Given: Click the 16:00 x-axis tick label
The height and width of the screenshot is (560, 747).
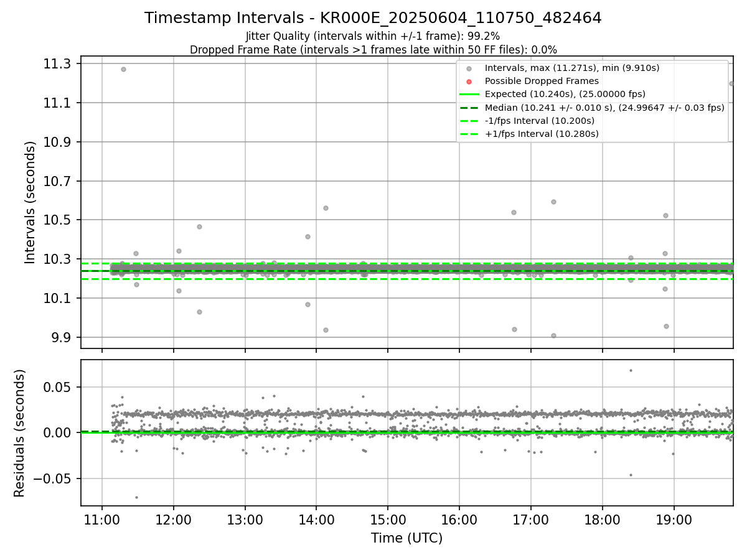Looking at the screenshot, I should (459, 519).
